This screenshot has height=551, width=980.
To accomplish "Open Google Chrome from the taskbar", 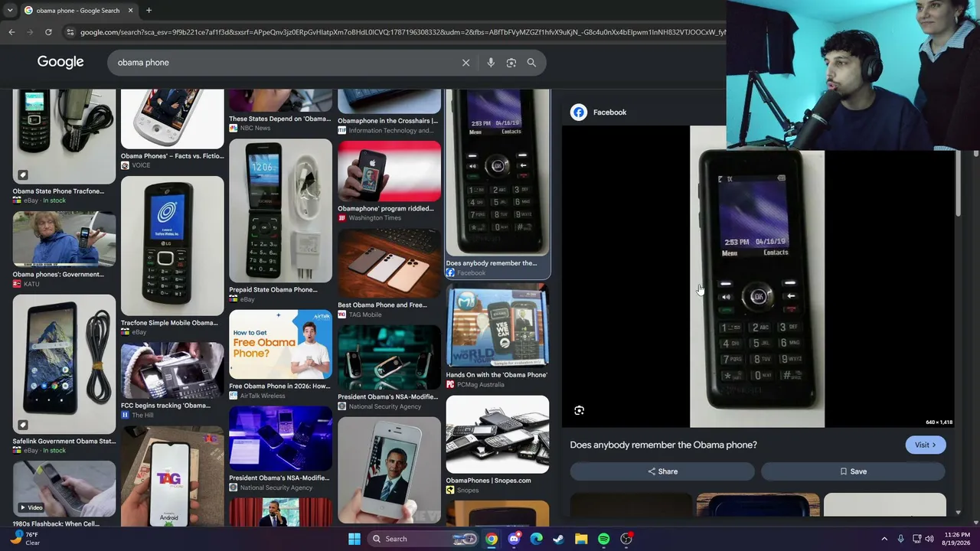I will click(x=492, y=539).
